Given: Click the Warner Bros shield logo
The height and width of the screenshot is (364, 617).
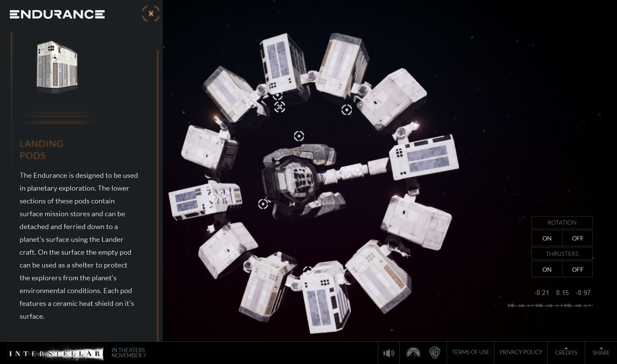Looking at the screenshot, I should (x=435, y=353).
